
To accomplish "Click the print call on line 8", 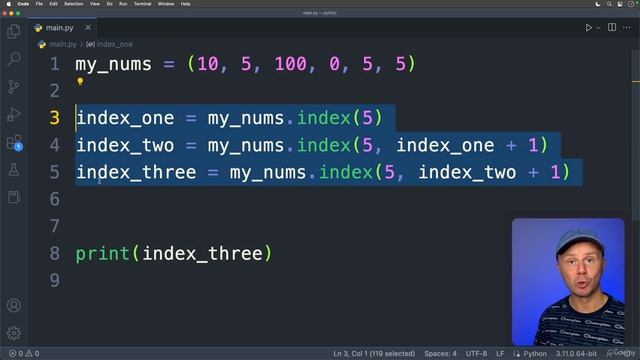I will (x=102, y=254).
